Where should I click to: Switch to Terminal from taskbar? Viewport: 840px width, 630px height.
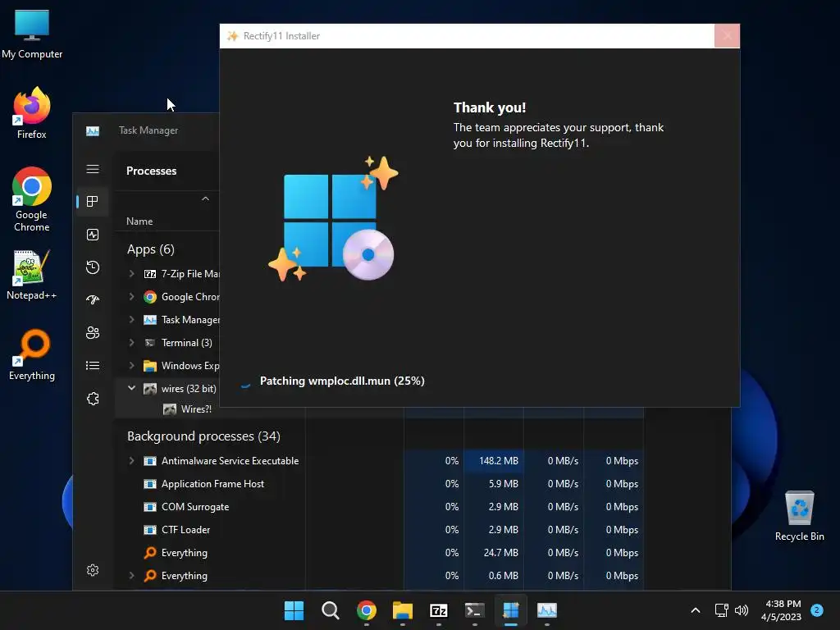(475, 610)
